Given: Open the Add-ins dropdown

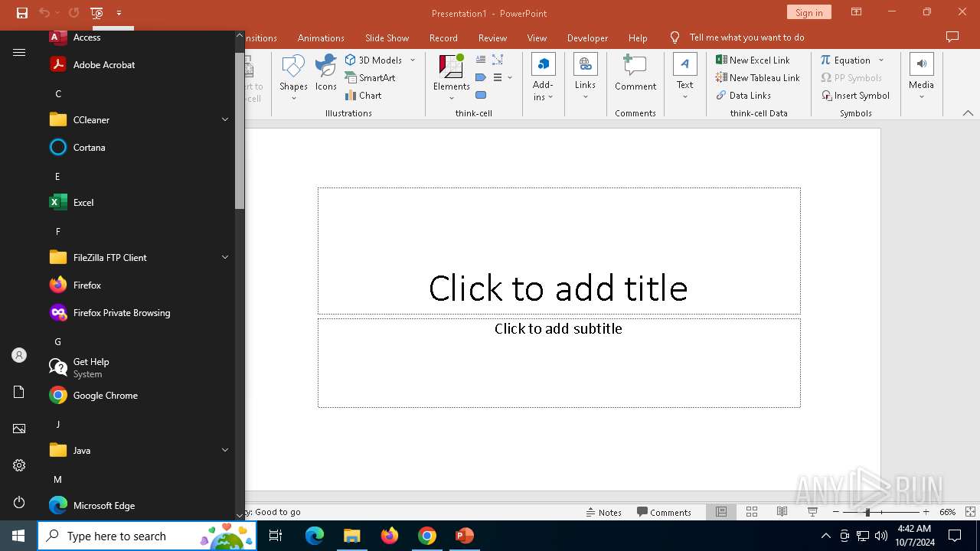Looking at the screenshot, I should tap(543, 77).
